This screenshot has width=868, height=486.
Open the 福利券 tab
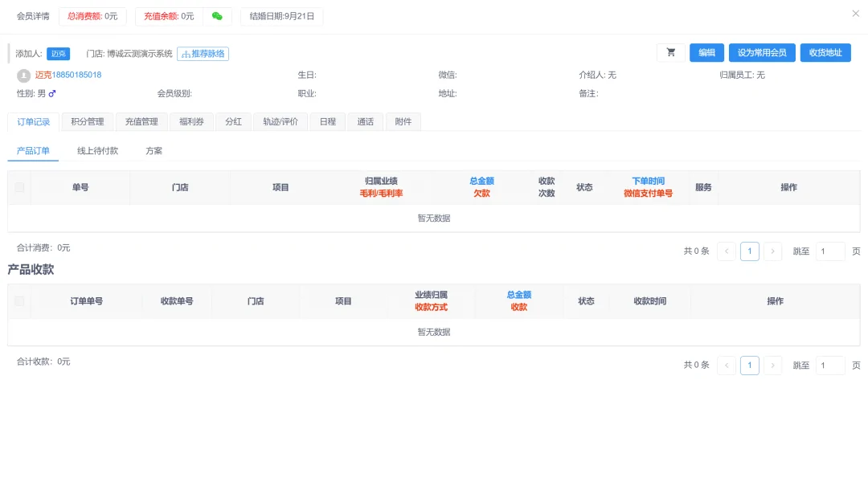(191, 122)
